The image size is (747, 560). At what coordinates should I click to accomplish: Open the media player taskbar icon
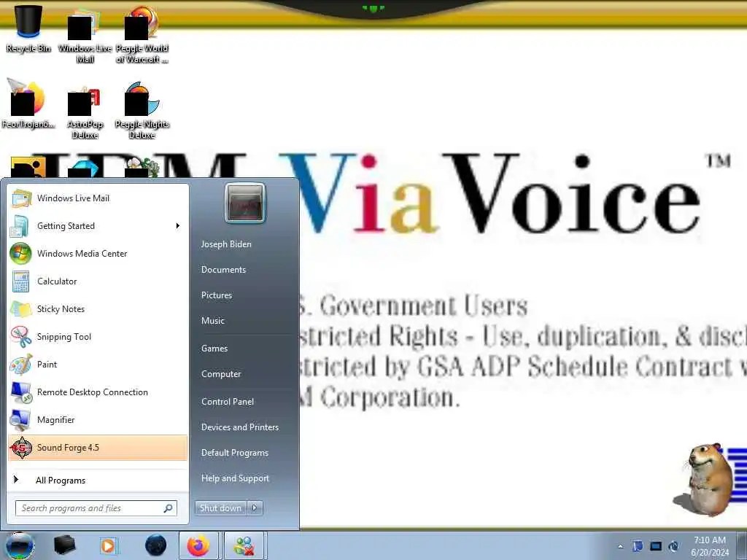pyautogui.click(x=109, y=545)
